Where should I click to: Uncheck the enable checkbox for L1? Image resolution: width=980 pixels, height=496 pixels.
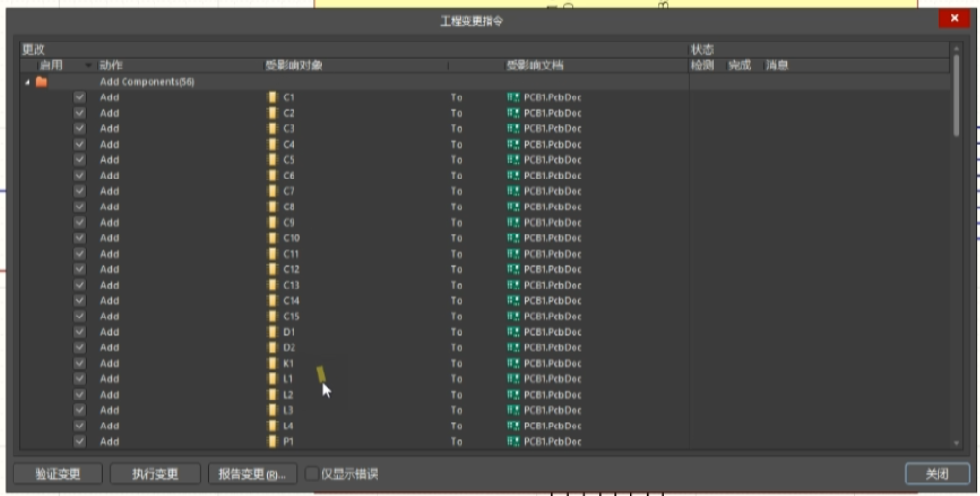(x=79, y=378)
